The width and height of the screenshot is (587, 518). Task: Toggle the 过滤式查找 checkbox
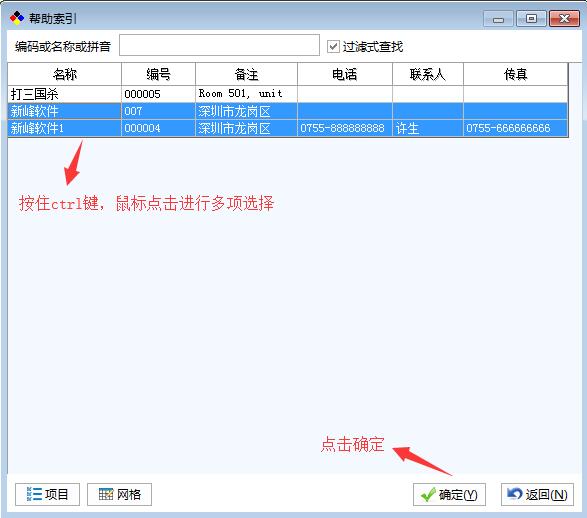(x=333, y=47)
